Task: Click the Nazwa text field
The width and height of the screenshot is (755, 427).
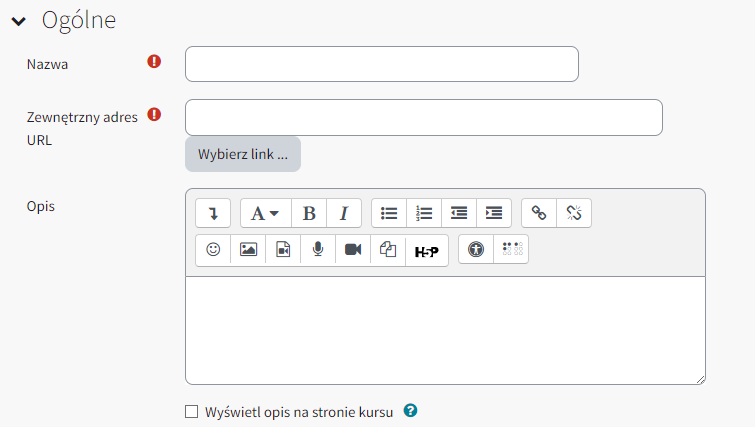Action: pyautogui.click(x=382, y=64)
